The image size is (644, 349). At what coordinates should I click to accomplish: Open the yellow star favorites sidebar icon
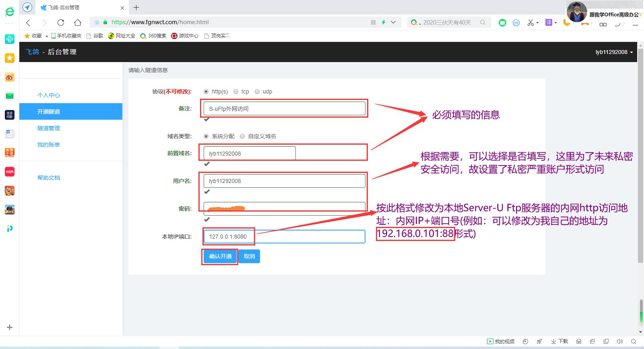point(10,58)
